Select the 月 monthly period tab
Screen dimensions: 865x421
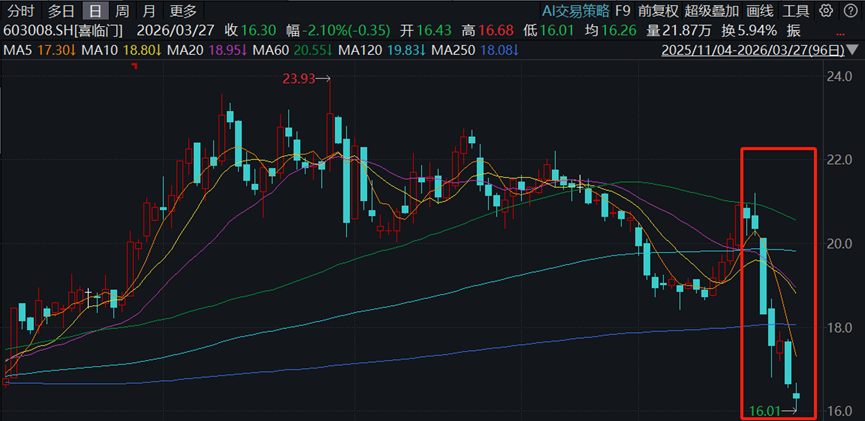[148, 10]
